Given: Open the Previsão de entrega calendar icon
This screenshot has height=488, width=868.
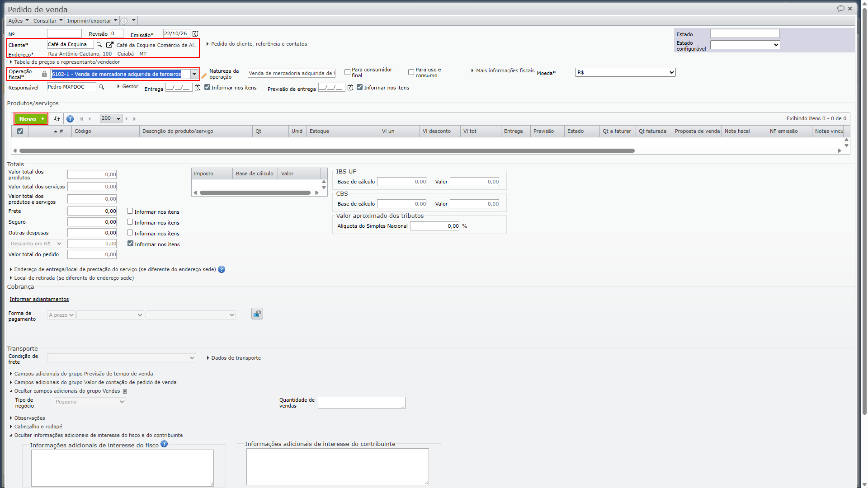Looking at the screenshot, I should coord(350,88).
